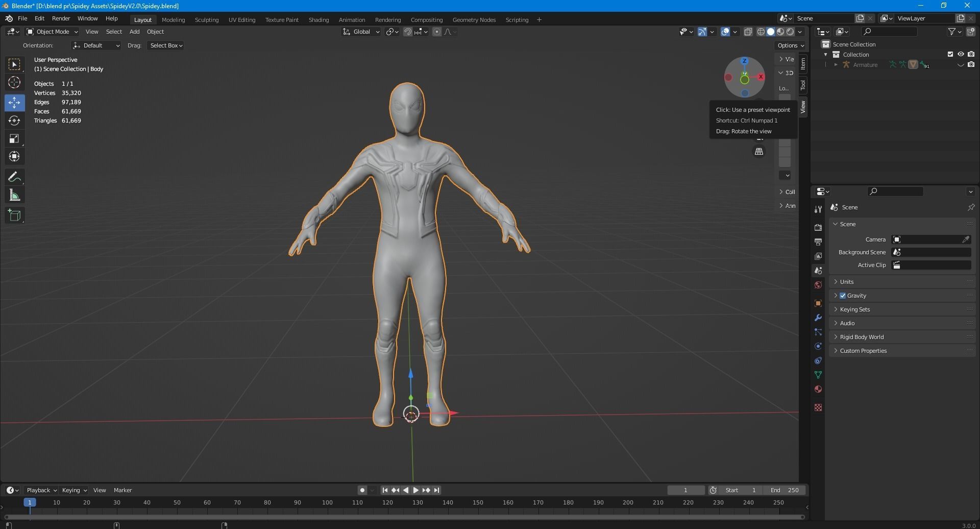Switch to the Shading workspace tab
This screenshot has width=980, height=529.
[x=318, y=19]
